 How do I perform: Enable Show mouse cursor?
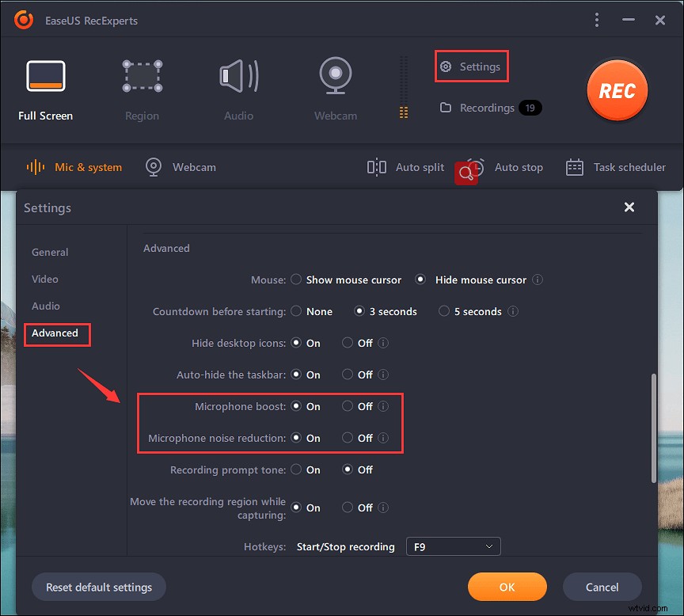tap(296, 279)
